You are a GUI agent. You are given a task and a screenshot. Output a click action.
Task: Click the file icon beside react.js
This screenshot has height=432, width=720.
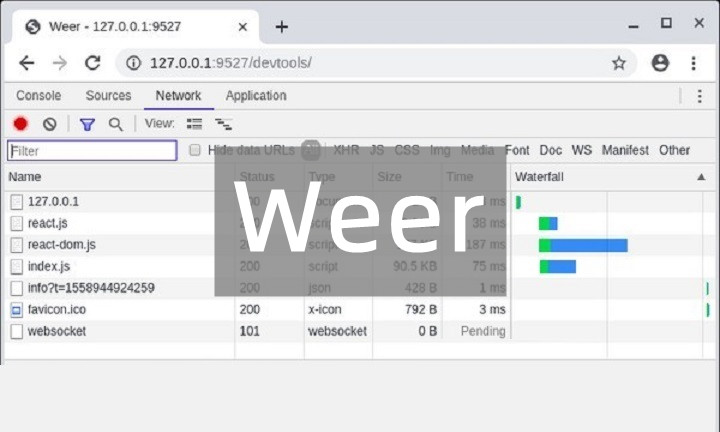click(17, 224)
